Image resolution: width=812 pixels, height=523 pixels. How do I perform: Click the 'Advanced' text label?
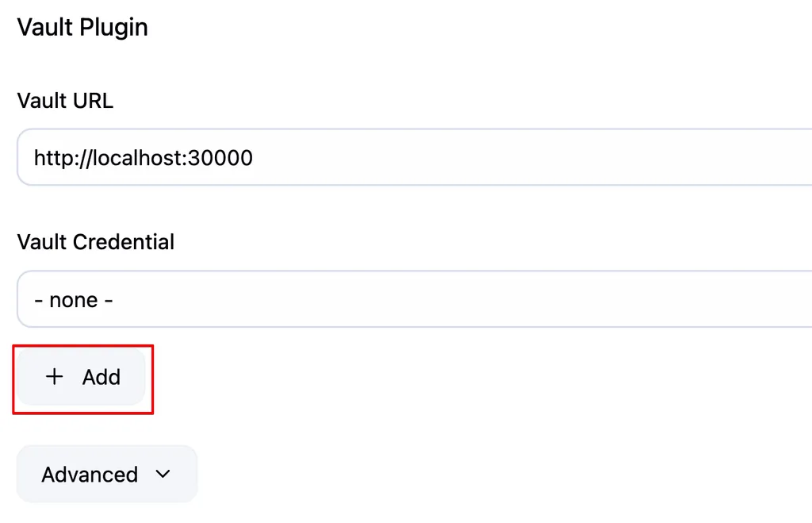click(x=90, y=475)
